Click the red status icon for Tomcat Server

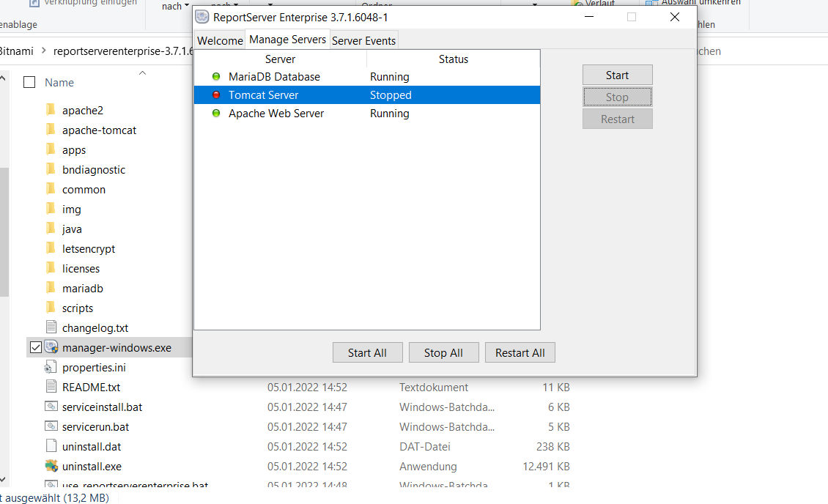click(216, 95)
